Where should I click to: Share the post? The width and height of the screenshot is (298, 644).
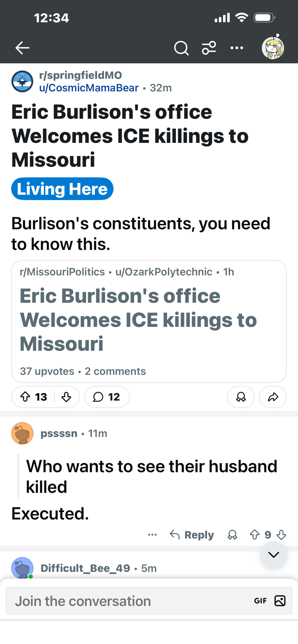[x=273, y=397]
